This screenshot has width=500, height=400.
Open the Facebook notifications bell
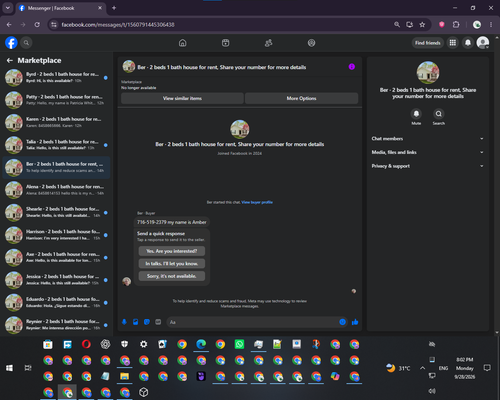pyautogui.click(x=468, y=43)
